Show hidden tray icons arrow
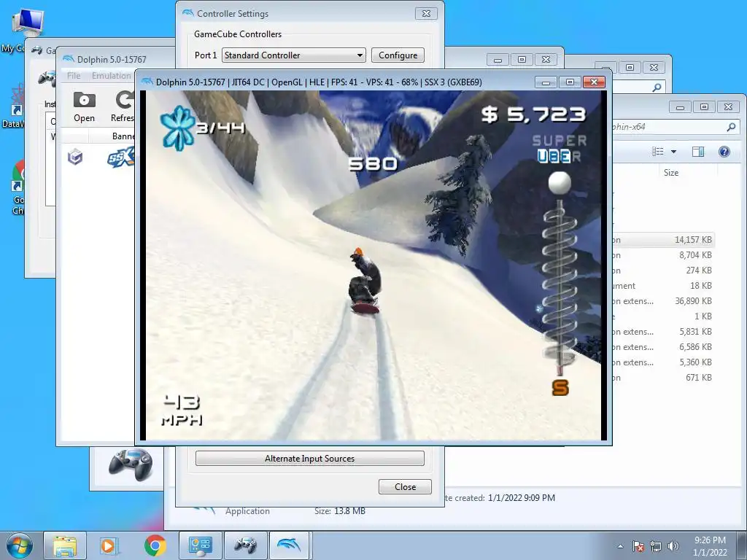The height and width of the screenshot is (560, 747). coord(620,546)
